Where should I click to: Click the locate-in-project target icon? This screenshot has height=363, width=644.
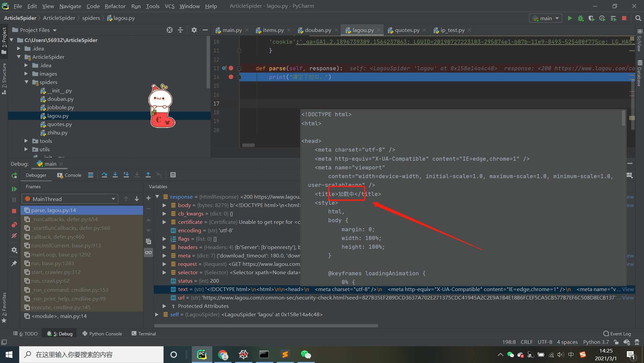click(x=170, y=30)
